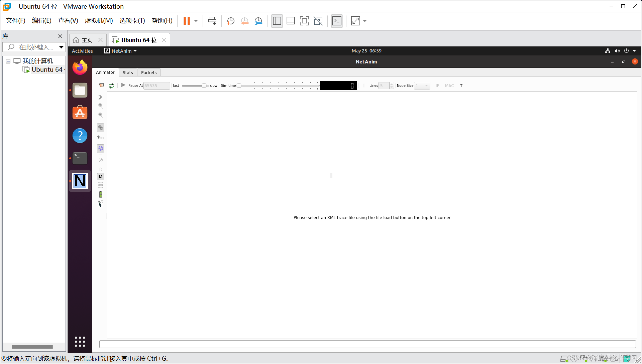Image resolution: width=642 pixels, height=364 pixels.
Task: Open Help from the Ubuntu dock
Action: pos(80,136)
